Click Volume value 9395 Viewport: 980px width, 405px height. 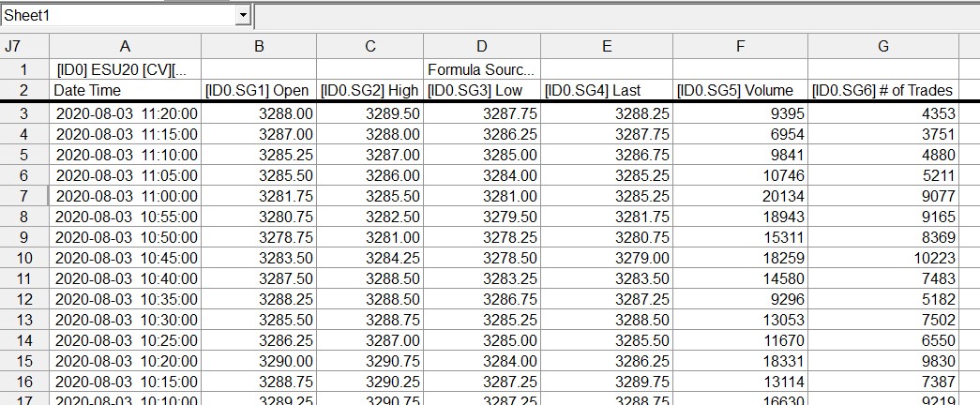pyautogui.click(x=741, y=113)
